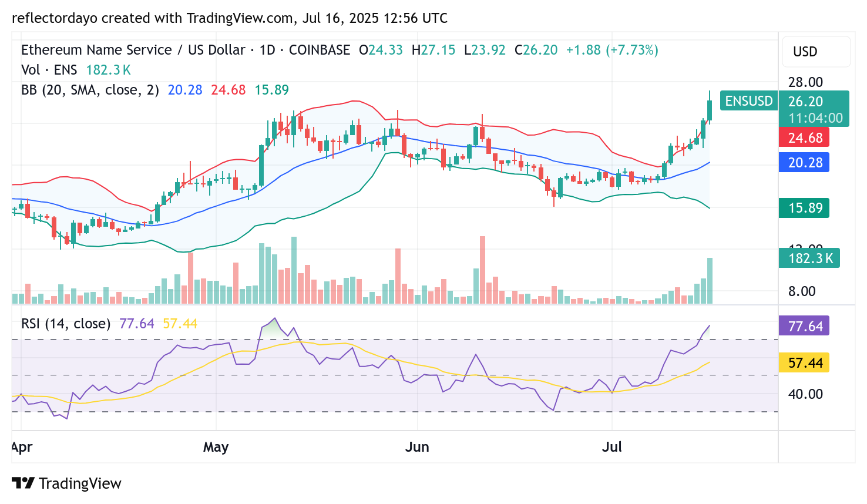This screenshot has height=504, width=867.
Task: Click the May date axis label
Action: click(x=216, y=447)
